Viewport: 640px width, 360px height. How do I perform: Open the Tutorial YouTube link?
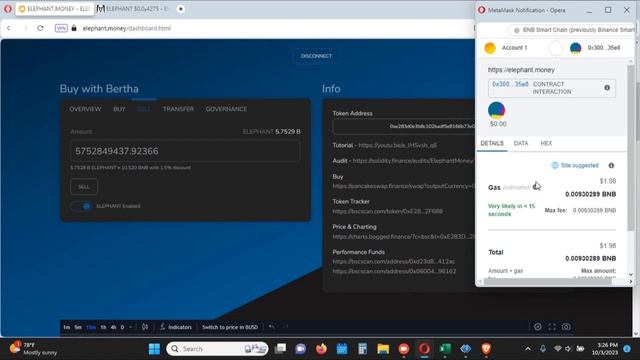[x=398, y=145]
